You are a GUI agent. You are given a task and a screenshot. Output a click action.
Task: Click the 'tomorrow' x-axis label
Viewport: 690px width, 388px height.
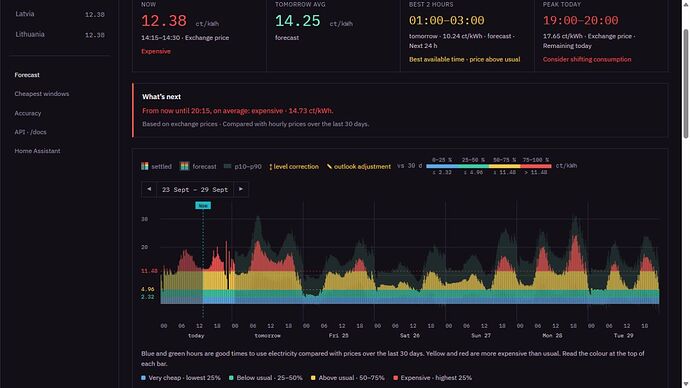point(268,336)
